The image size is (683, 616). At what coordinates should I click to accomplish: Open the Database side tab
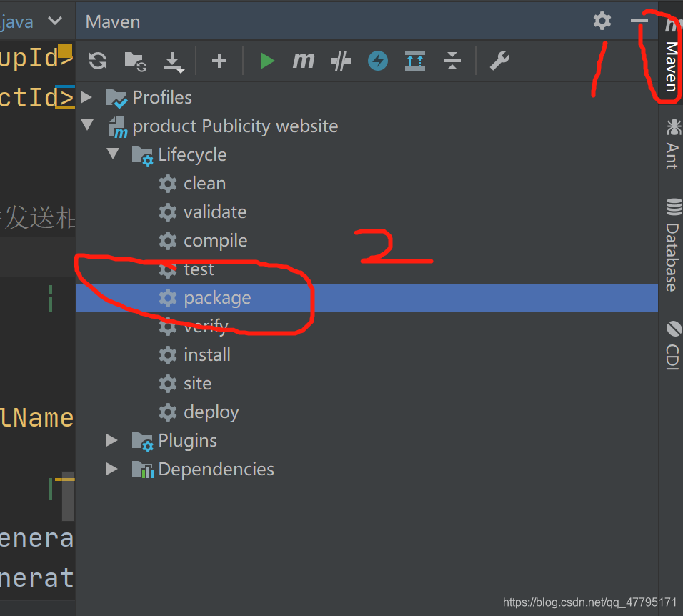[x=672, y=245]
